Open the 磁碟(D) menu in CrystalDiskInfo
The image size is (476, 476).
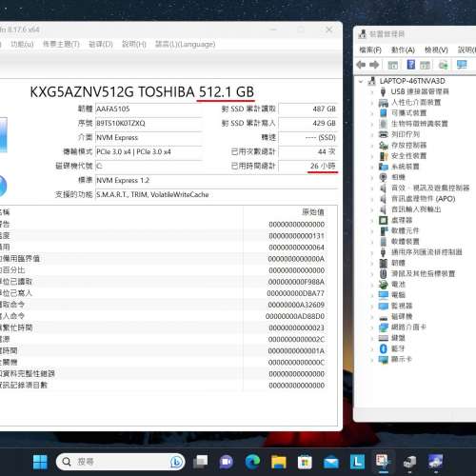[101, 44]
